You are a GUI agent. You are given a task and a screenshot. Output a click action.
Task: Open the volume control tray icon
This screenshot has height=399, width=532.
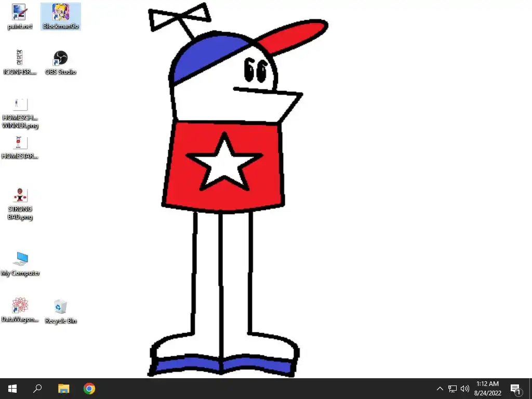click(x=465, y=389)
